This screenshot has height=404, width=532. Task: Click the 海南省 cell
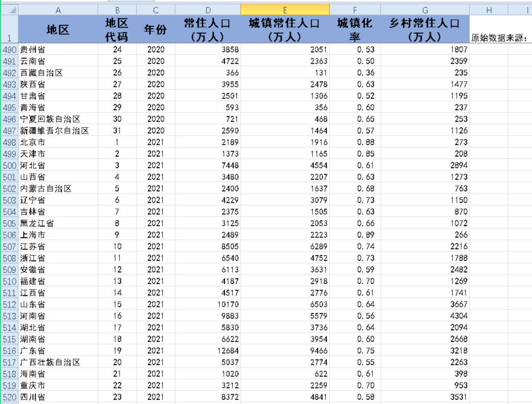pyautogui.click(x=58, y=374)
